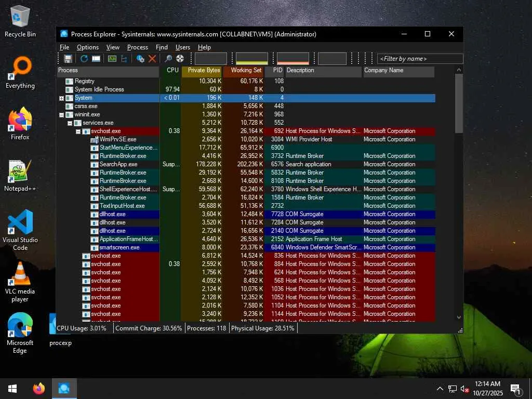Select dllhost.exe with PID 7284
Viewport: 532px width, 399px height.
click(x=246, y=222)
